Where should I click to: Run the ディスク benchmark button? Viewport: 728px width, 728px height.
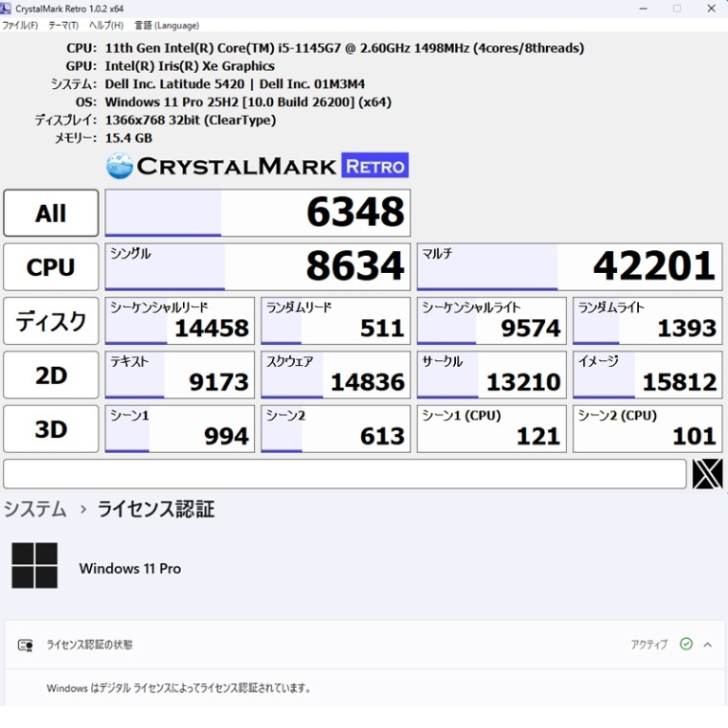tap(51, 321)
